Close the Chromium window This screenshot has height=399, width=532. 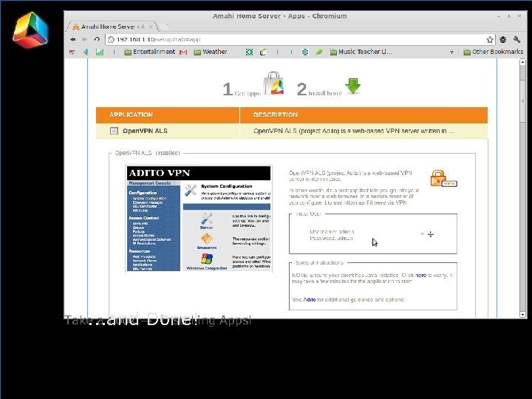coord(519,16)
